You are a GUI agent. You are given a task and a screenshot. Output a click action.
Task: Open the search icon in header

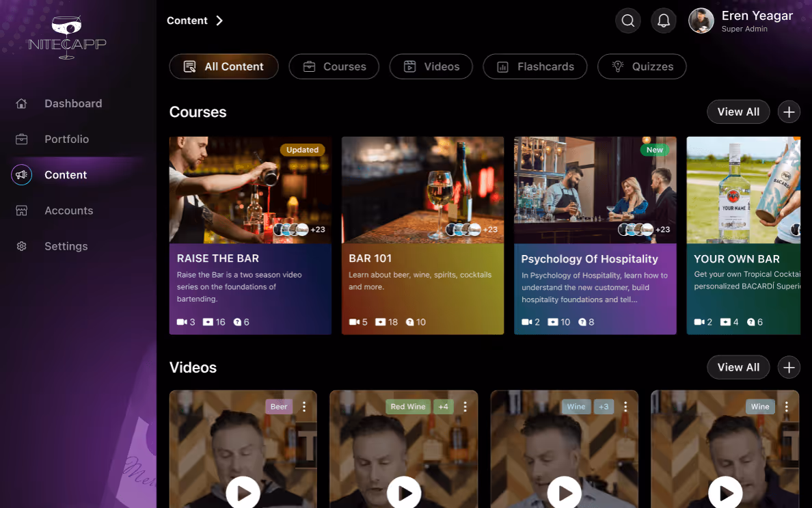[627, 21]
